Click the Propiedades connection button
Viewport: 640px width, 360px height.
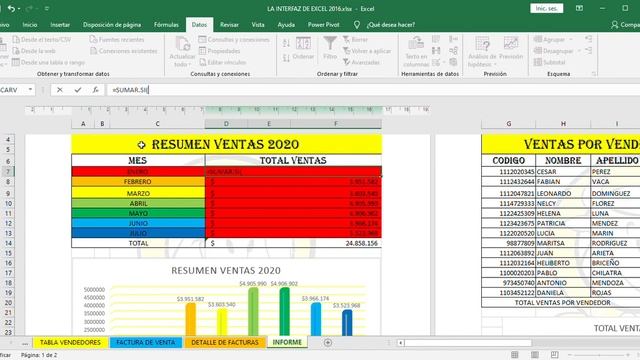[x=219, y=51]
